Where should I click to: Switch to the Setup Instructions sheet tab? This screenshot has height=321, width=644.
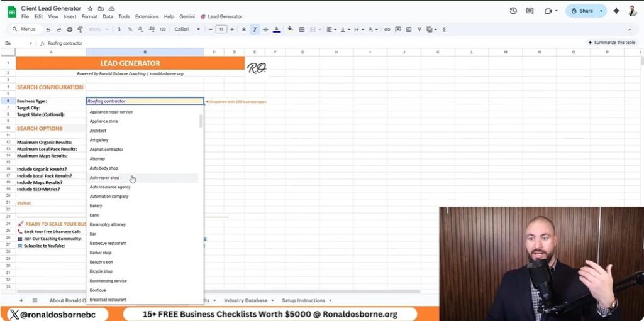tap(303, 300)
